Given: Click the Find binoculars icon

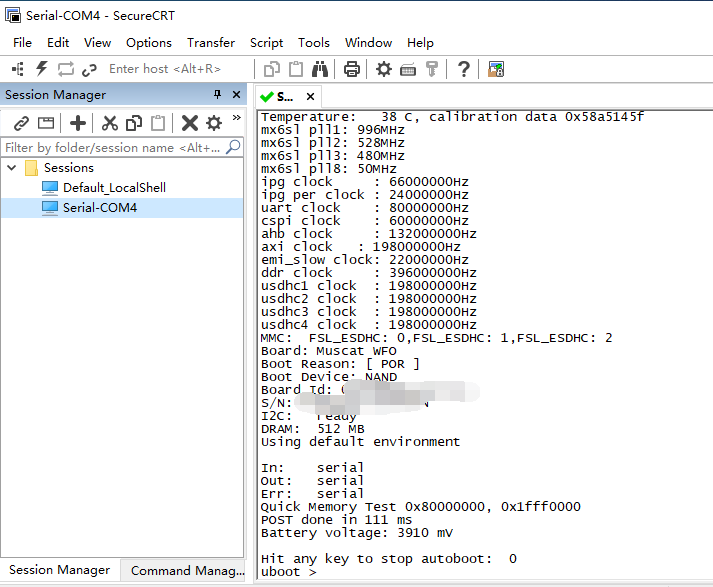Looking at the screenshot, I should click(x=320, y=69).
